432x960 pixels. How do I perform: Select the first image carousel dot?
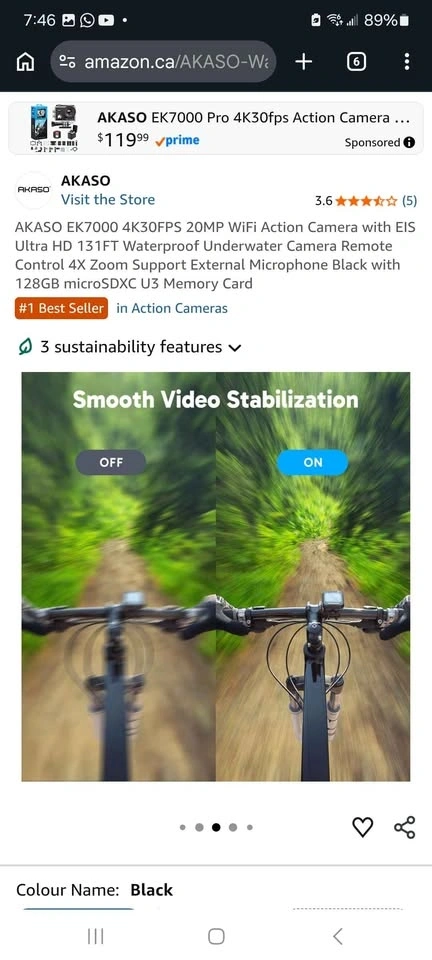[182, 828]
